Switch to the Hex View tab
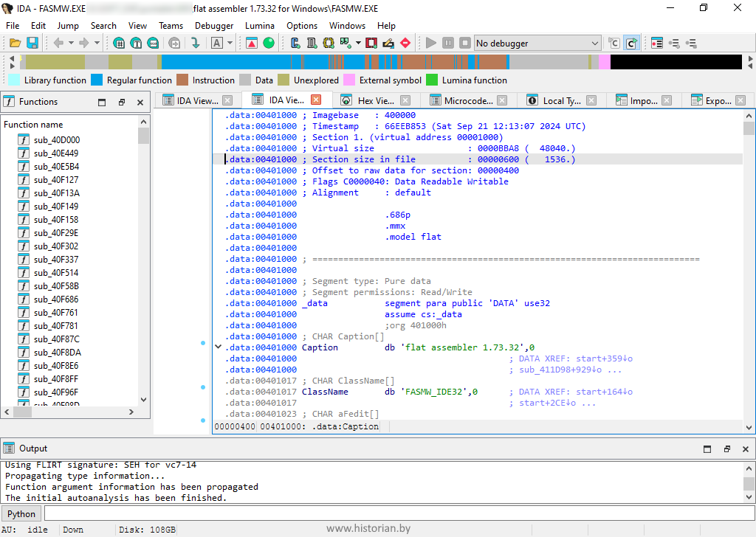756x537 pixels. pyautogui.click(x=376, y=100)
